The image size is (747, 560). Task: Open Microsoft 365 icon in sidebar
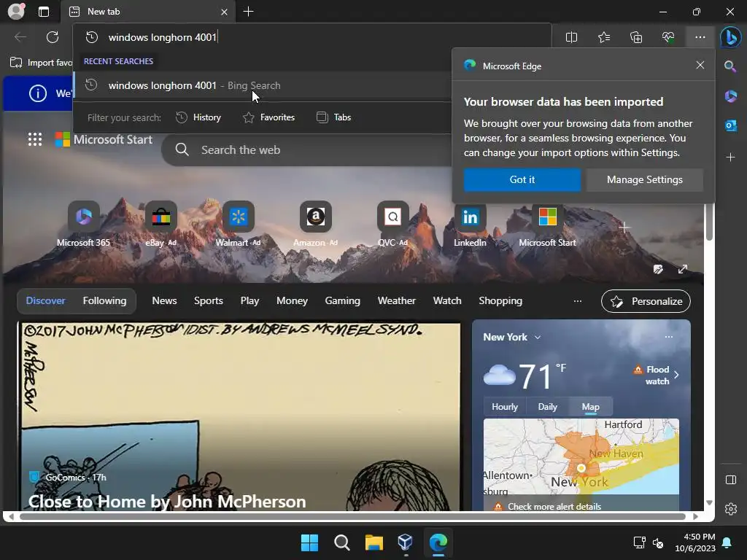(x=730, y=96)
